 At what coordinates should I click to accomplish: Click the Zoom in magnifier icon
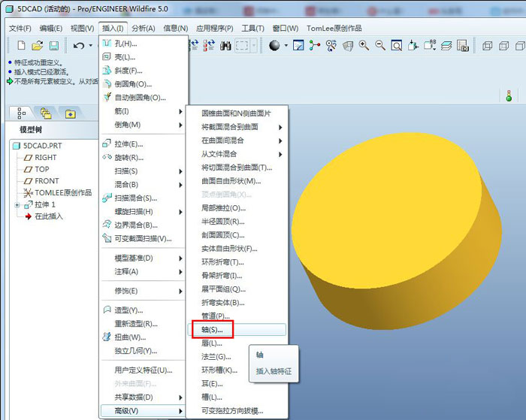pos(364,46)
